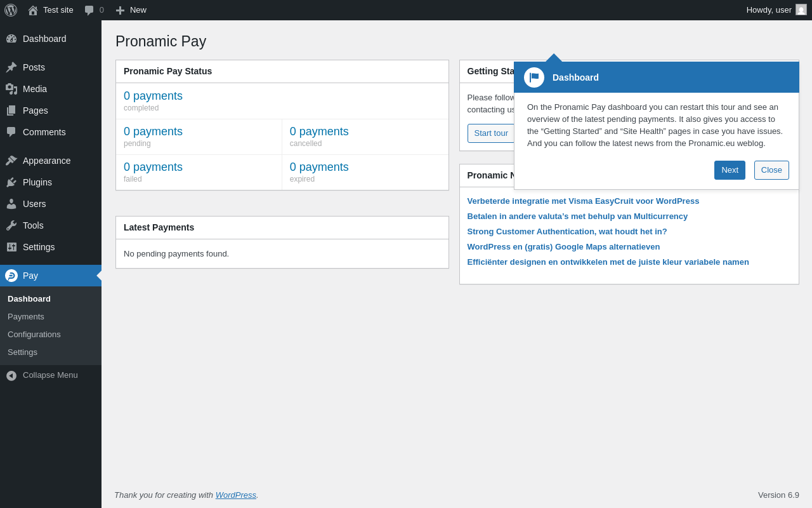This screenshot has width=812, height=508.
Task: Click the comments bubble icon in admin bar
Action: [89, 10]
